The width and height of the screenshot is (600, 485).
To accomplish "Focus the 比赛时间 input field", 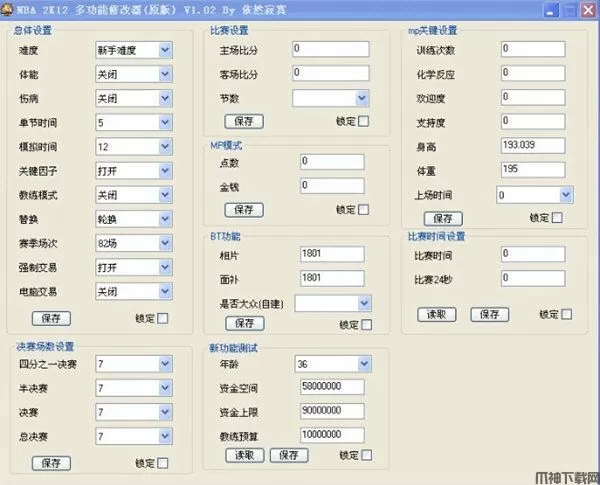I will tap(533, 254).
